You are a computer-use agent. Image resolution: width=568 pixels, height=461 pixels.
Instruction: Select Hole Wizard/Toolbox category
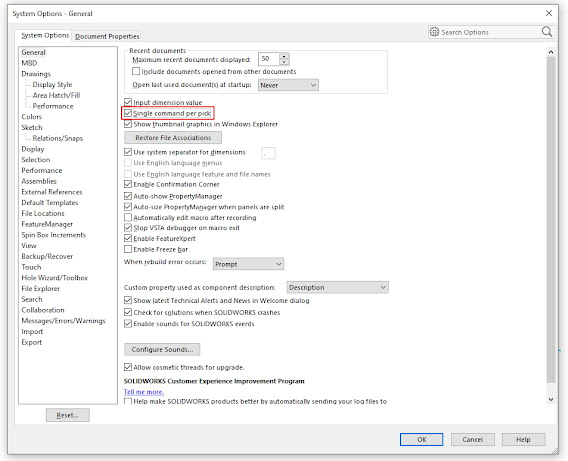pos(54,278)
